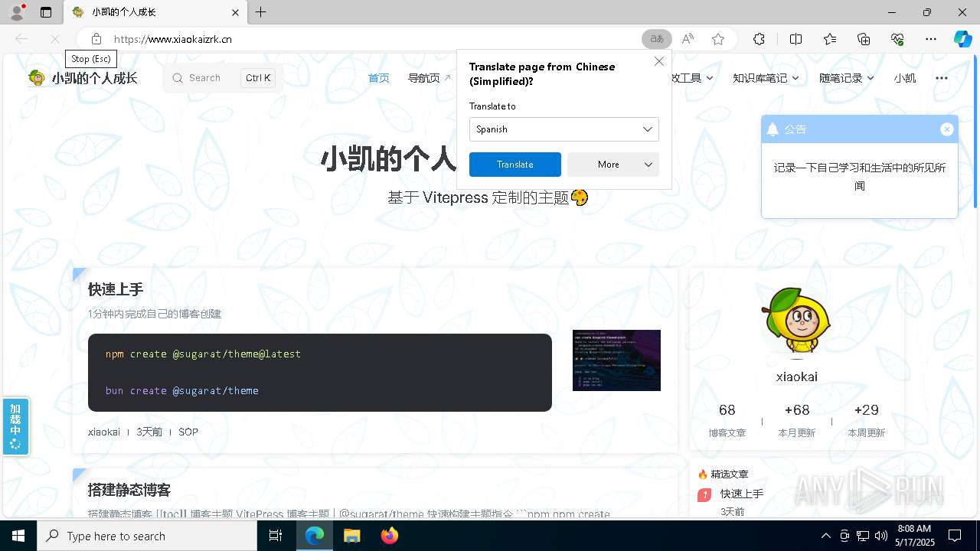Open the Translate to language dropdown

coord(563,129)
